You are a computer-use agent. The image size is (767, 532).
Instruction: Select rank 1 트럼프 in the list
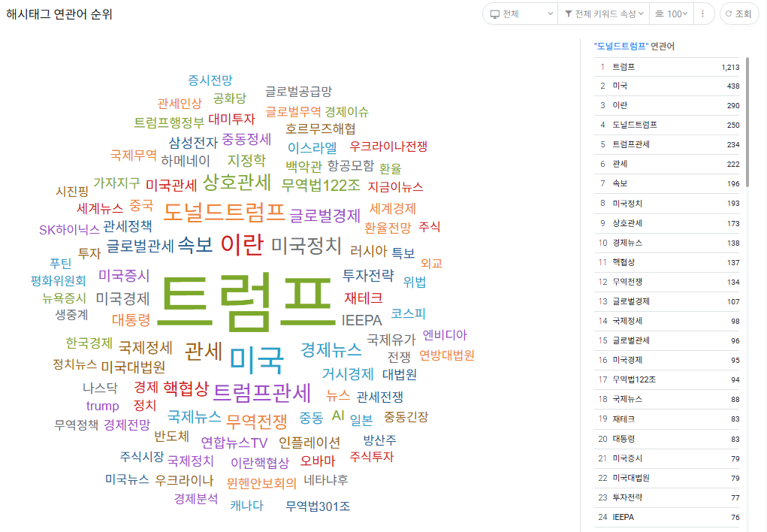tap(669, 67)
